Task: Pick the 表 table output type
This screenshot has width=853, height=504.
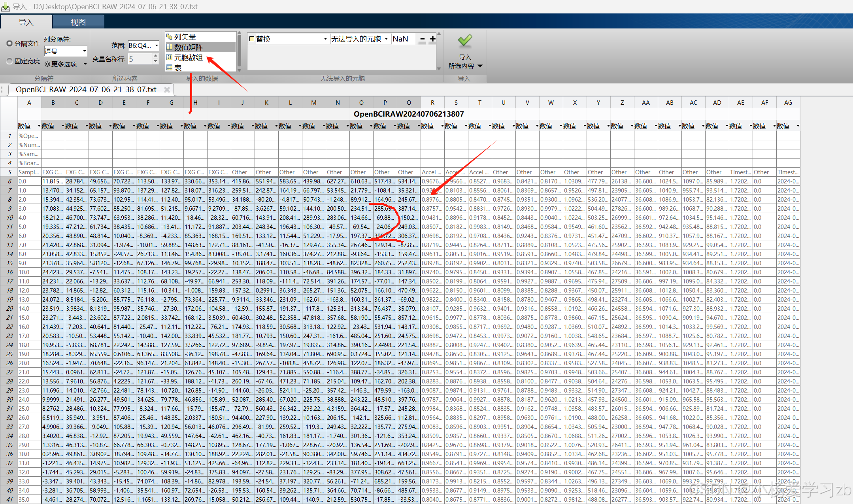Action: click(178, 68)
